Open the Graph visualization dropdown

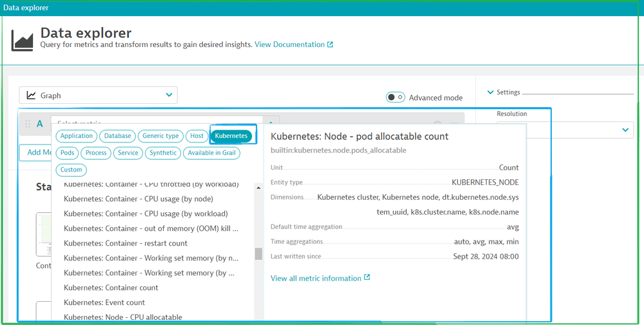click(98, 95)
